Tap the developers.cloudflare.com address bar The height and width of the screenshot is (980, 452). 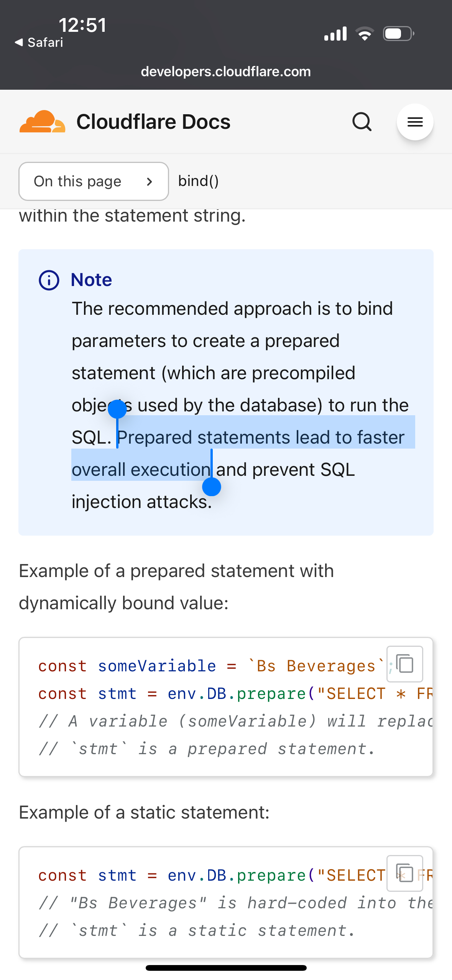tap(226, 72)
